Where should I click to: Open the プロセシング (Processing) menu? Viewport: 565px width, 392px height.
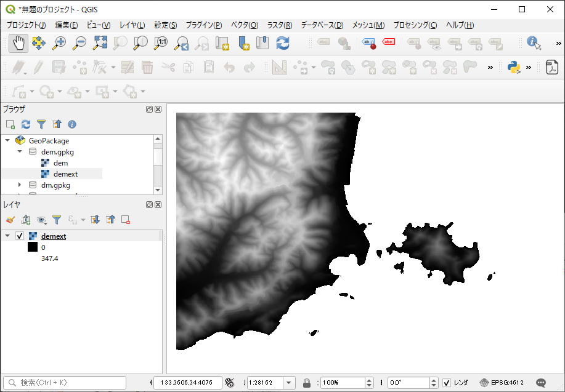click(415, 25)
